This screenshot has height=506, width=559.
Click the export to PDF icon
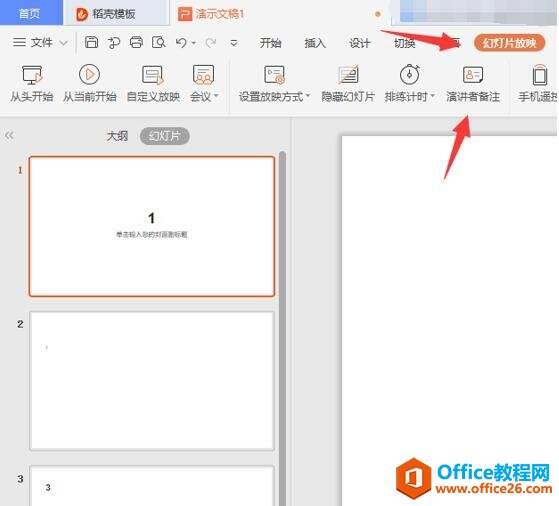(x=114, y=43)
